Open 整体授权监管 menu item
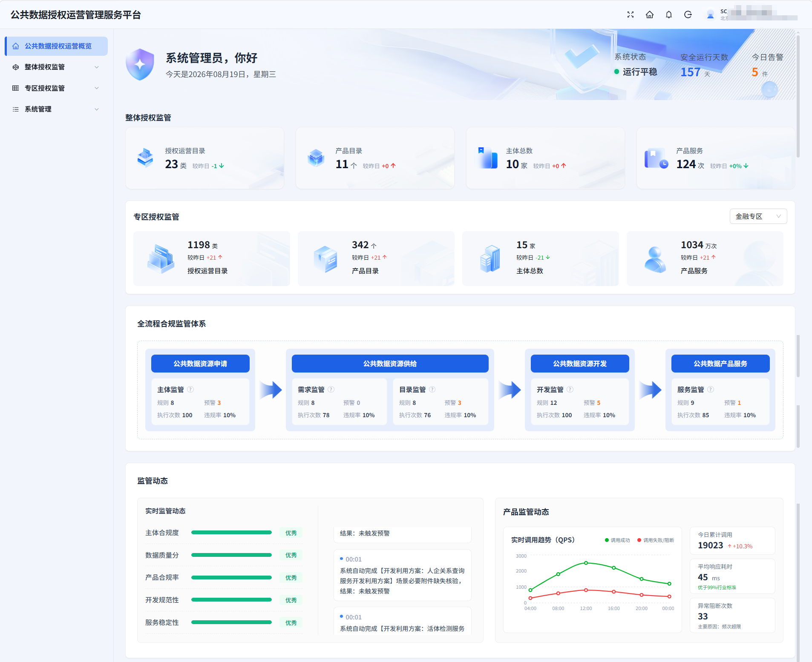 click(x=56, y=67)
